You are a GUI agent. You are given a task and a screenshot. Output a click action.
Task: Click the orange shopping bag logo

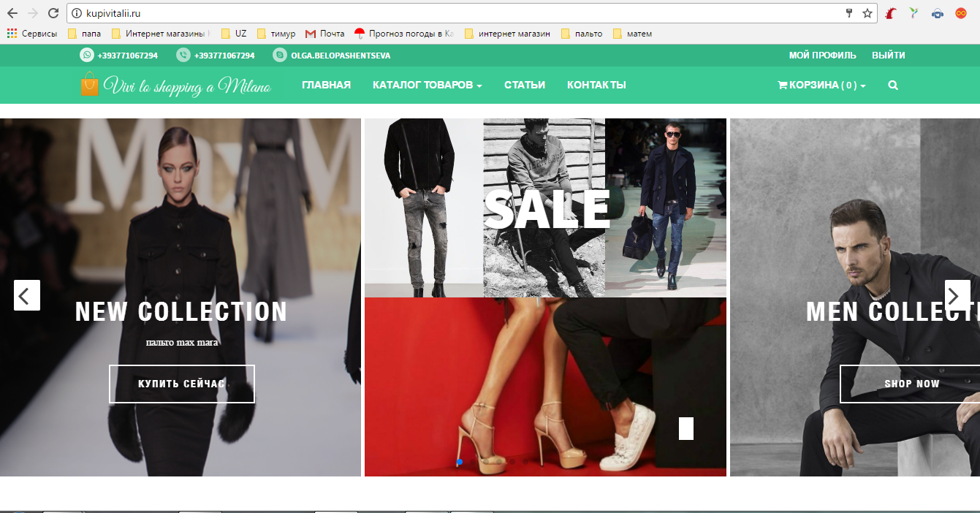tap(89, 85)
